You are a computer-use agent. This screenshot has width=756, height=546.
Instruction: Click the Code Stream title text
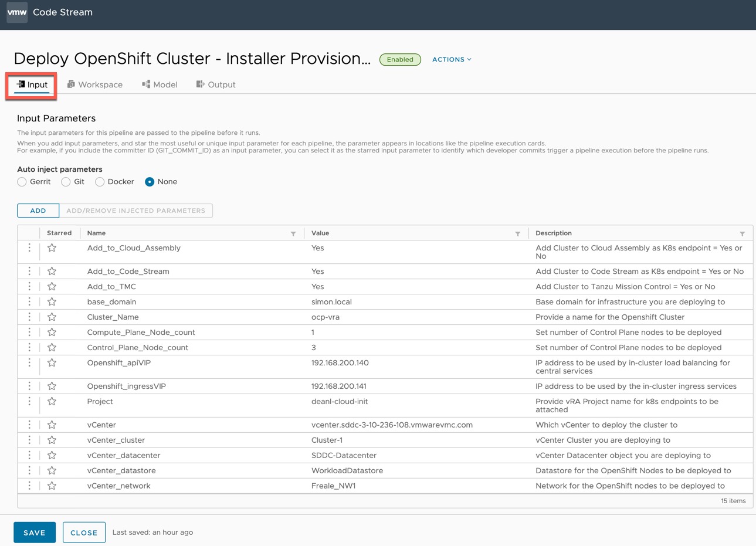coord(63,12)
